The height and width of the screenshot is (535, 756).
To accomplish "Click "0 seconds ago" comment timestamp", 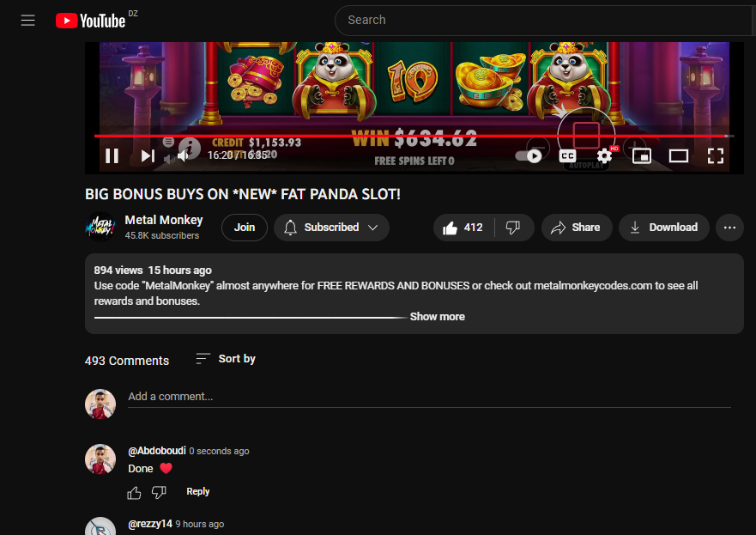I will coord(219,451).
